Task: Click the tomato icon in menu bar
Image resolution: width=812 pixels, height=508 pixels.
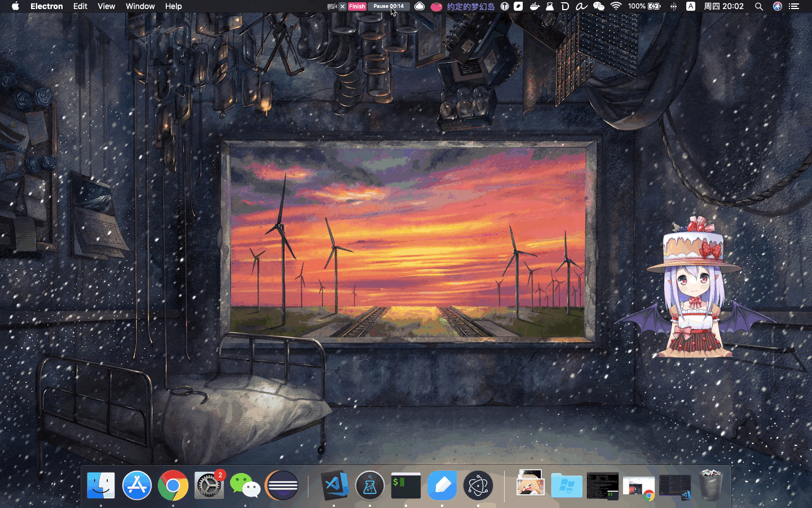Action: tap(436, 6)
